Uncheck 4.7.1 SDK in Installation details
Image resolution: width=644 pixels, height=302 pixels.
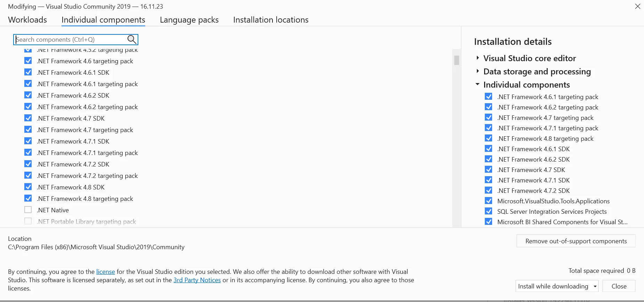click(489, 180)
